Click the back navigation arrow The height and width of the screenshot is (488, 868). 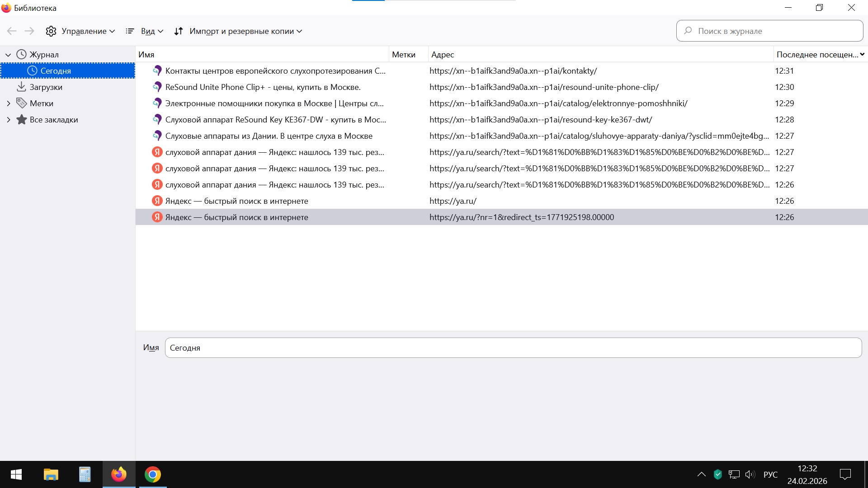coord(12,31)
